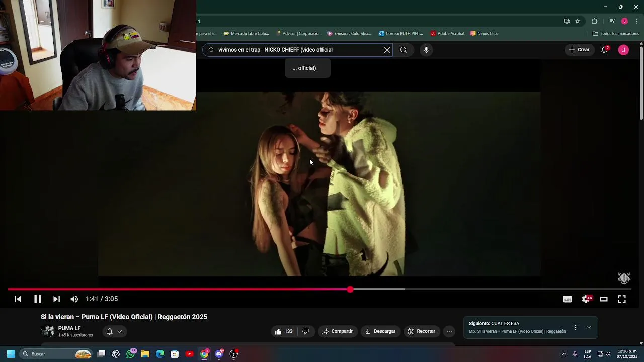
Task: Click the page vertical scrollbar
Action: pyautogui.click(x=641, y=83)
